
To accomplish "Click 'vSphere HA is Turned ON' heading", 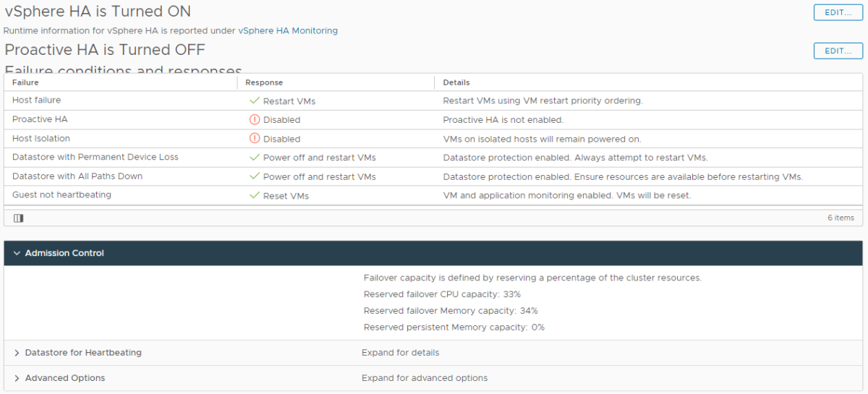I will click(x=98, y=12).
